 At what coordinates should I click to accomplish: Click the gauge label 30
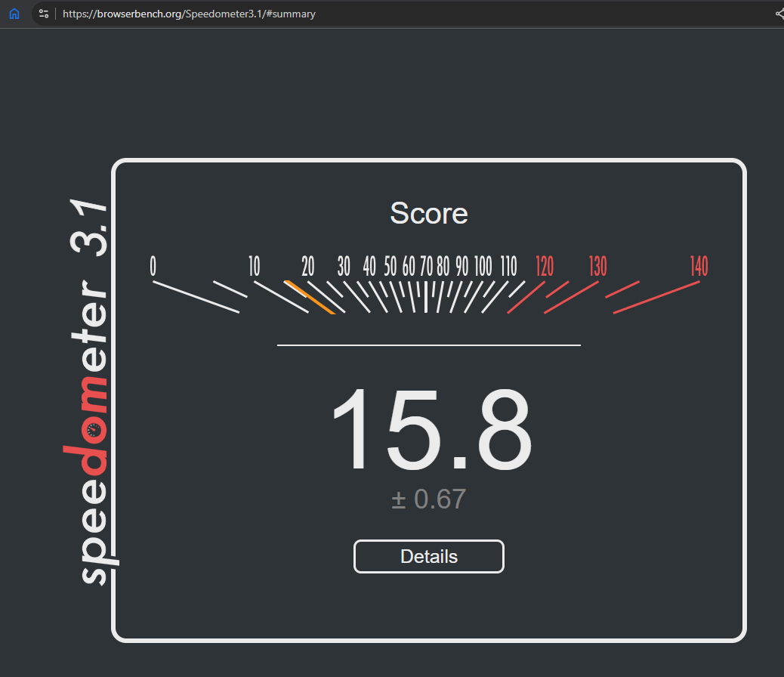[344, 266]
